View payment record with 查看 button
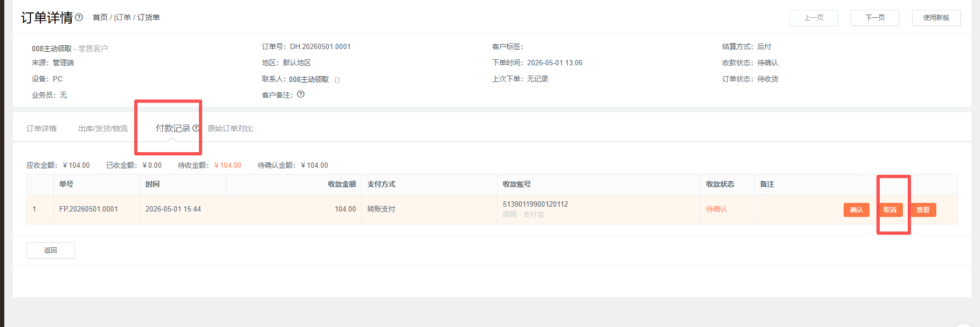Image resolution: width=980 pixels, height=327 pixels. click(923, 210)
